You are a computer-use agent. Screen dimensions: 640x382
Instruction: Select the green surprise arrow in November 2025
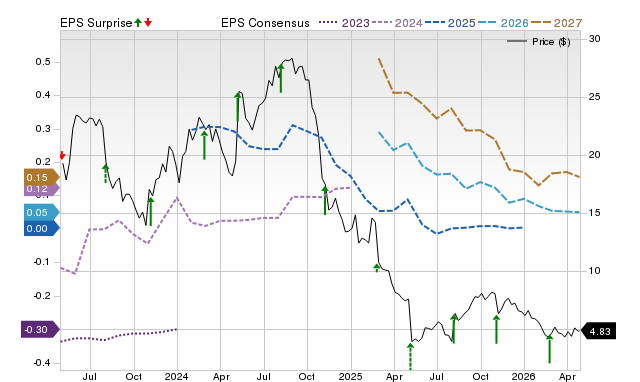[496, 329]
